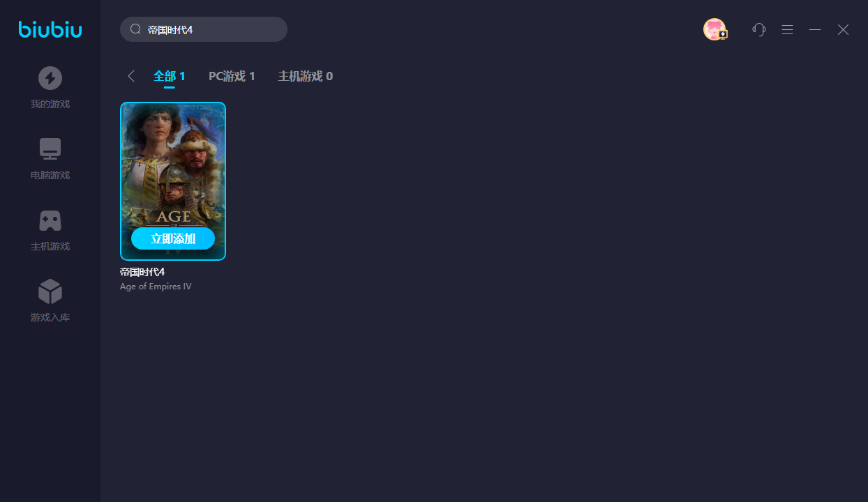Screen dimensions: 868x502
Task: Click the biubiu logo
Action: (x=50, y=29)
